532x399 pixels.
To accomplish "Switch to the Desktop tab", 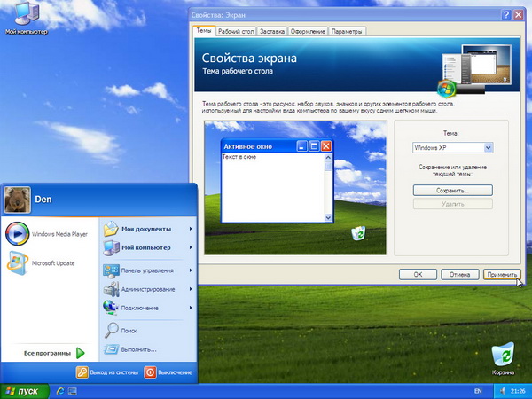I will (x=235, y=31).
